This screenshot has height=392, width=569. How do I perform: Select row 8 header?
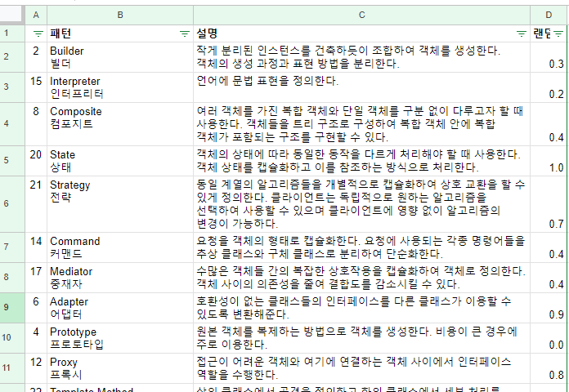pyautogui.click(x=12, y=278)
